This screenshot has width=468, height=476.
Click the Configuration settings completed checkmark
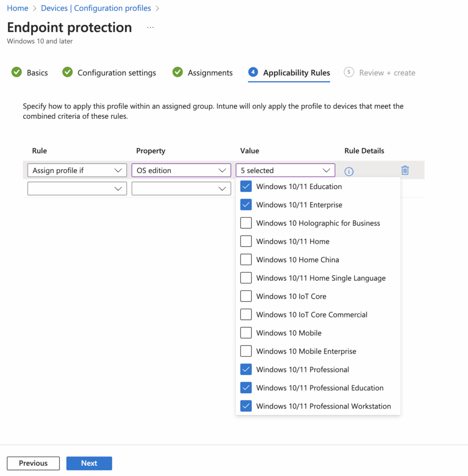67,72
